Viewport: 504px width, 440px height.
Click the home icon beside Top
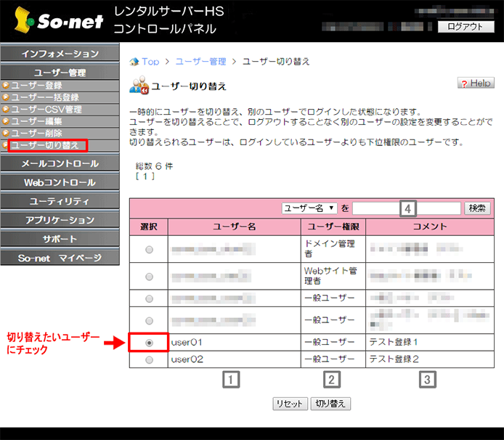pos(134,62)
